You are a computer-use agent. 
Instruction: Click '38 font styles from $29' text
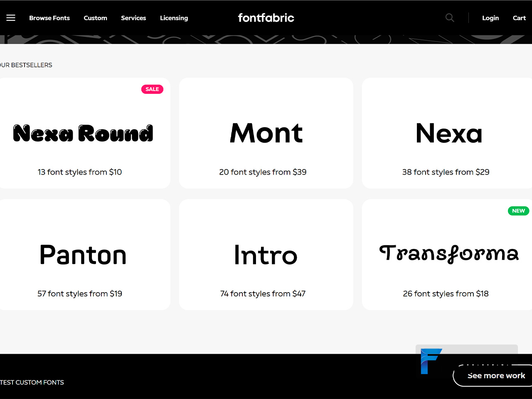click(x=446, y=172)
